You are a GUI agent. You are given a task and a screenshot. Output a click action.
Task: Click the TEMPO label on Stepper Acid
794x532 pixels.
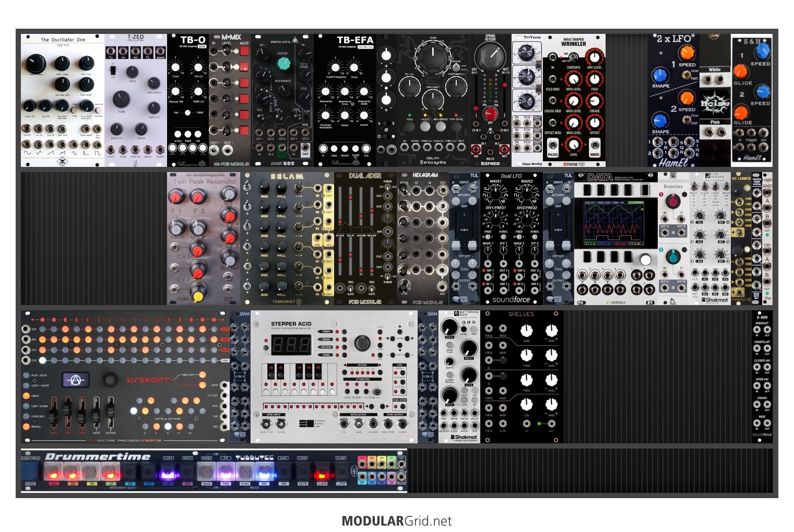click(x=326, y=332)
